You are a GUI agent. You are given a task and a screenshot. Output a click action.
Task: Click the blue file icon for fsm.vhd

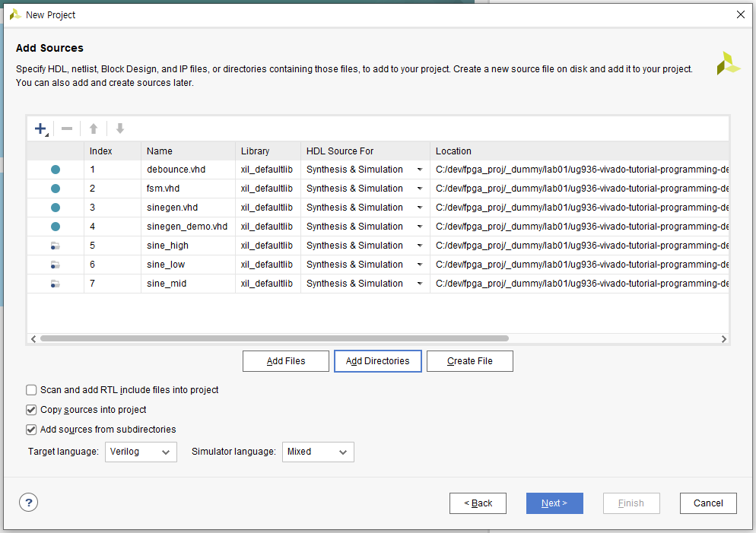[56, 189]
